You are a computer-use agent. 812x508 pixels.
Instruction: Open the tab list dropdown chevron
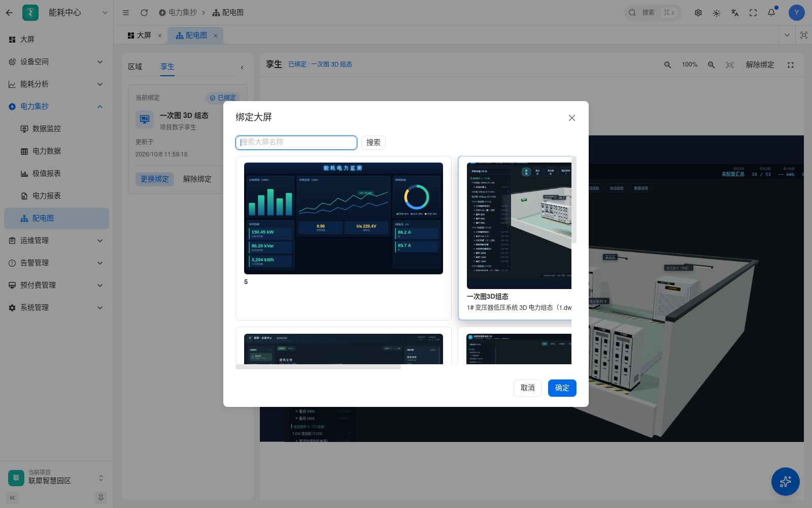[787, 35]
